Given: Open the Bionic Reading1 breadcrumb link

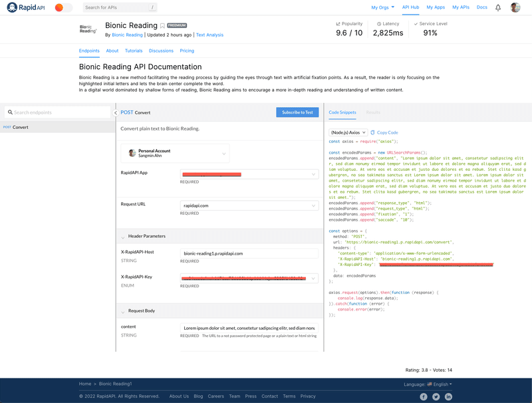Looking at the screenshot, I should pos(115,384).
